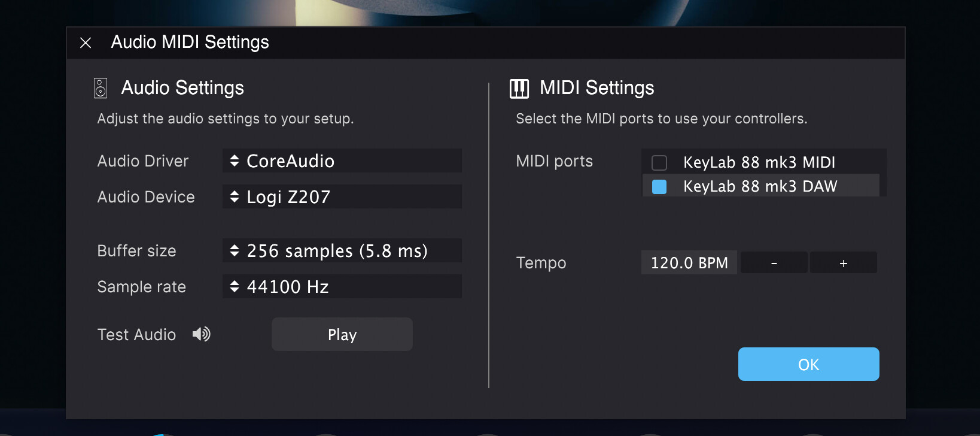Click the Audio Driver up-down arrows icon
Image resolution: width=980 pixels, height=436 pixels.
[235, 161]
